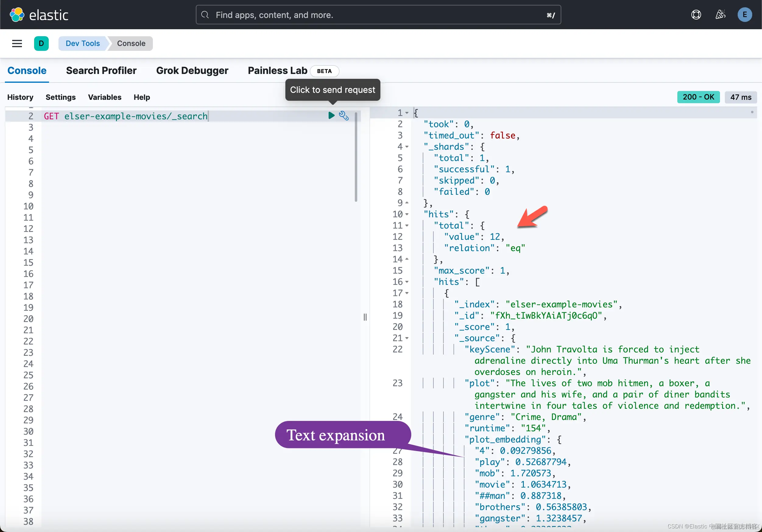Open the user avatar E menu
Image resolution: width=762 pixels, height=532 pixels.
tap(744, 15)
